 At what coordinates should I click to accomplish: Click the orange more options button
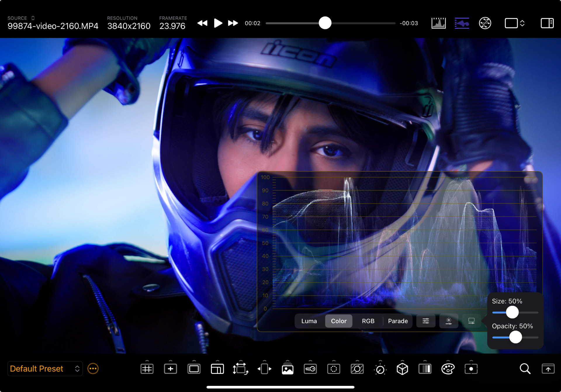(93, 369)
